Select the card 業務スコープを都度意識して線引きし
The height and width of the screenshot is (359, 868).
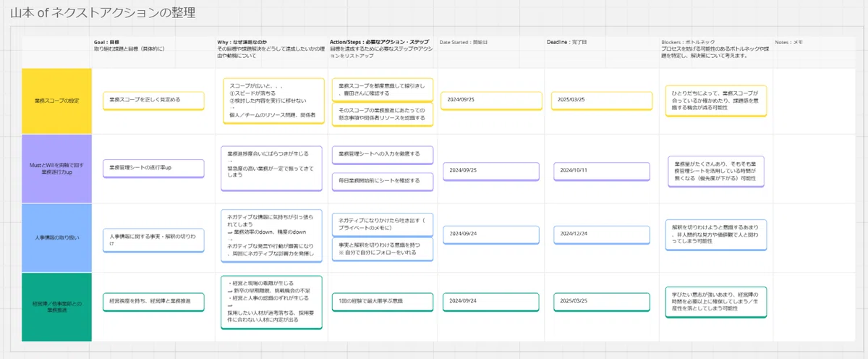pos(383,89)
